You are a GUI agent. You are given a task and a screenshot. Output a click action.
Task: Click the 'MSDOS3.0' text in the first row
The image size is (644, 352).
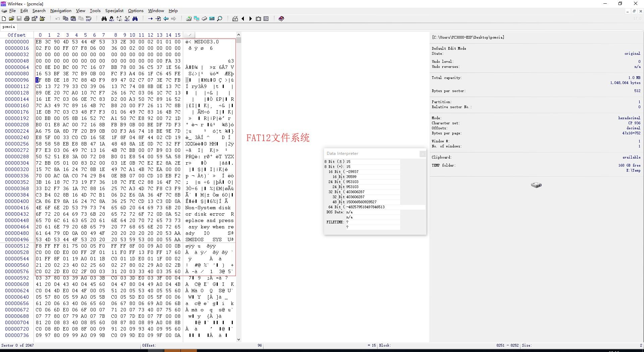point(206,42)
